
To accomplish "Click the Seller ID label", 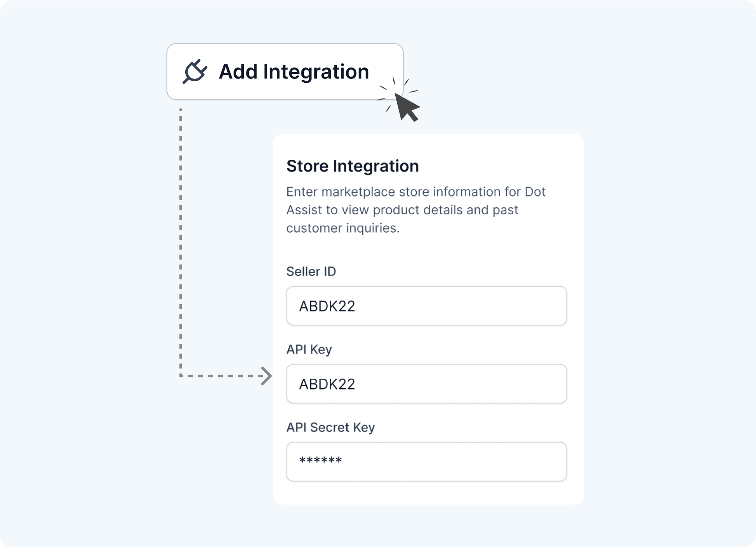I will pos(311,272).
